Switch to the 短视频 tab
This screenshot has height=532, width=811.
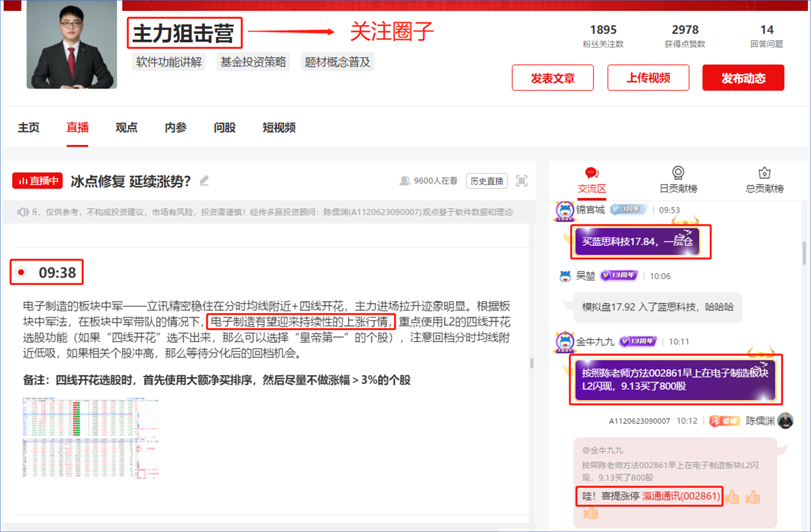(x=279, y=128)
